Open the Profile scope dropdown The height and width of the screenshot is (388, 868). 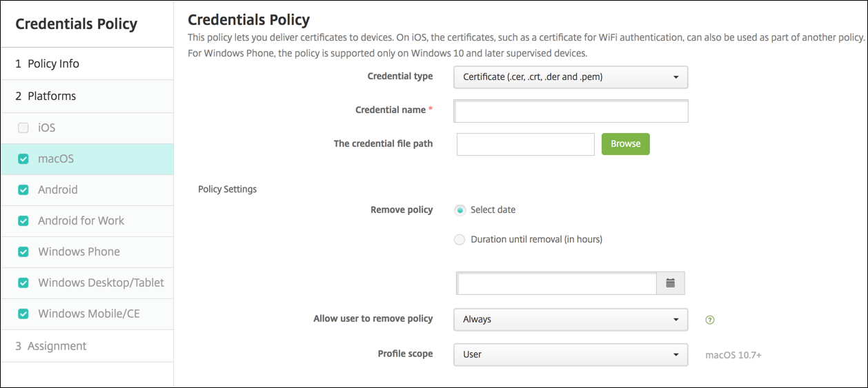click(571, 355)
